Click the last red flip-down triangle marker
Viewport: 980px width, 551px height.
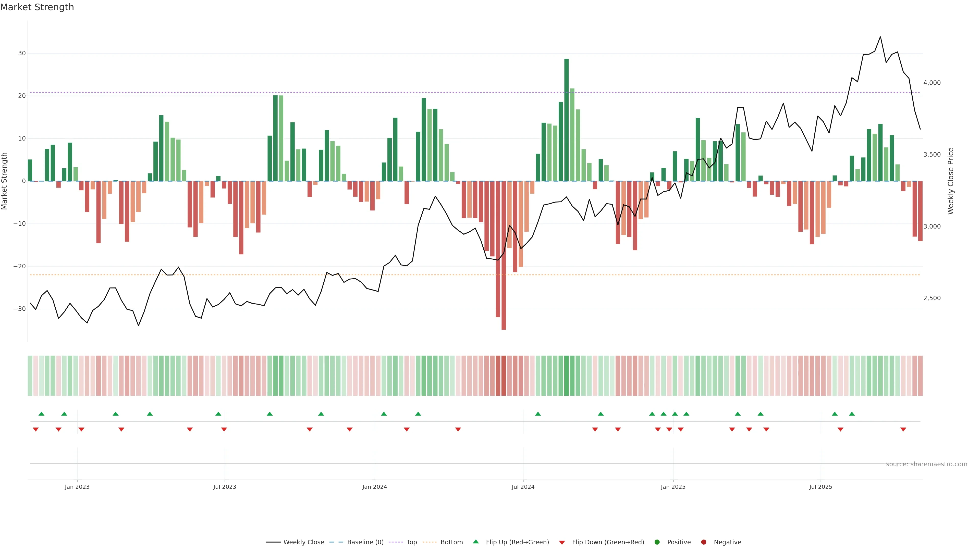pos(903,429)
